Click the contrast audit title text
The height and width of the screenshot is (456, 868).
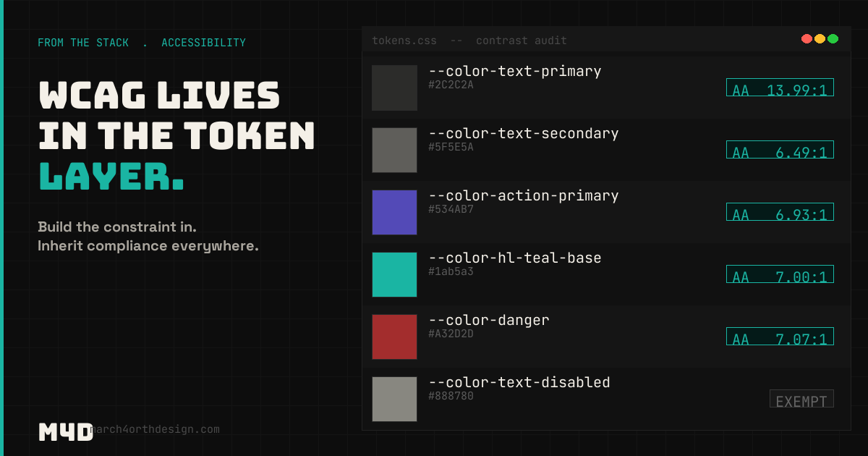pos(522,41)
